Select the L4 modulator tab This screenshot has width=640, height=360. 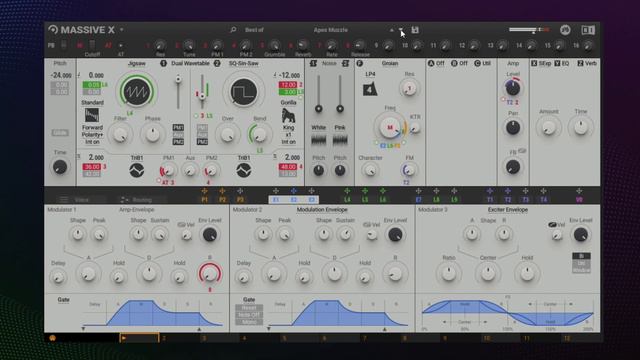pyautogui.click(x=347, y=200)
